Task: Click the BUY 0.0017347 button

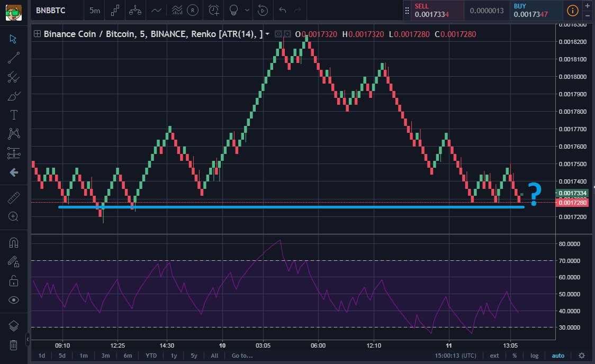Action: pos(537,11)
